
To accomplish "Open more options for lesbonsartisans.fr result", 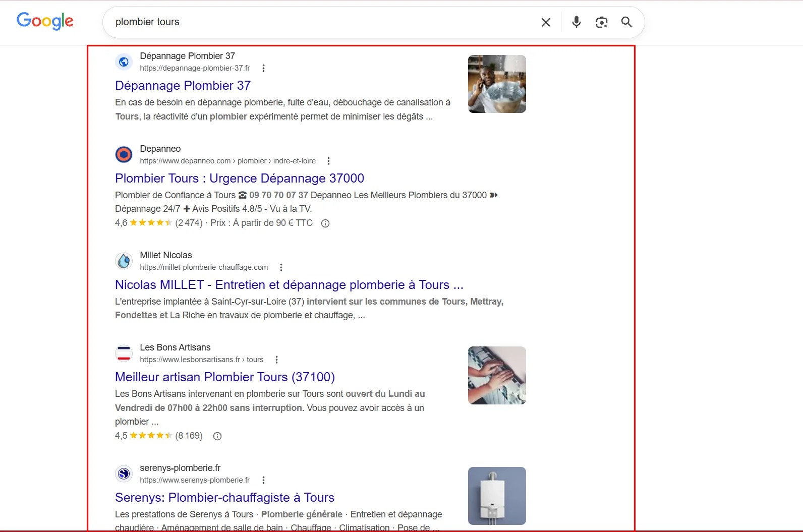I will click(x=276, y=360).
